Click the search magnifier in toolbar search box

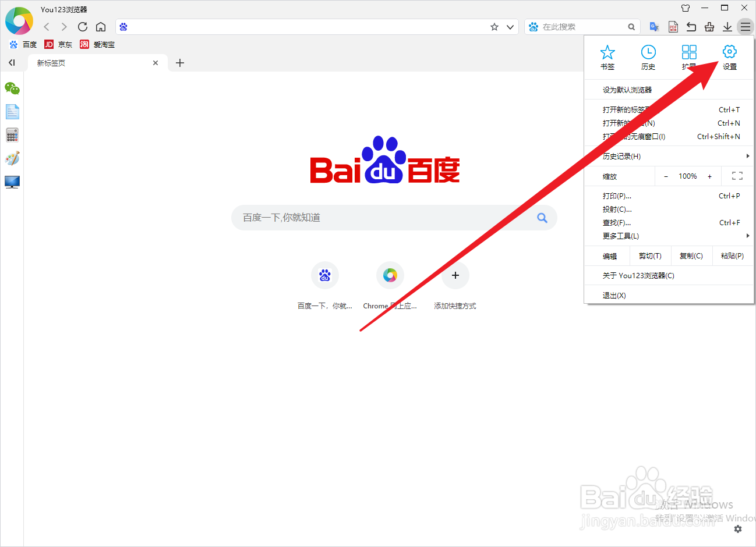click(631, 27)
